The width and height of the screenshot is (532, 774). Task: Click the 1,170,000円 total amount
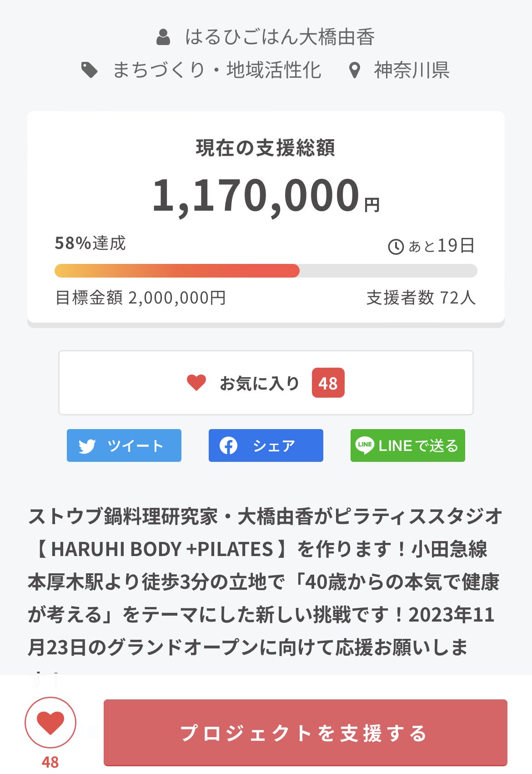tap(266, 196)
